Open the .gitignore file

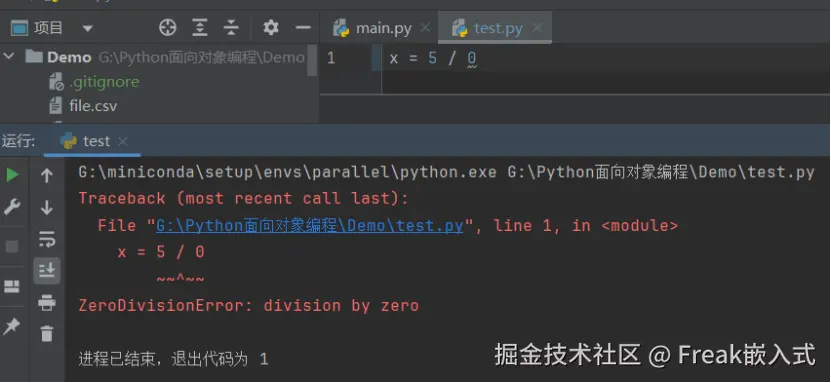click(104, 82)
